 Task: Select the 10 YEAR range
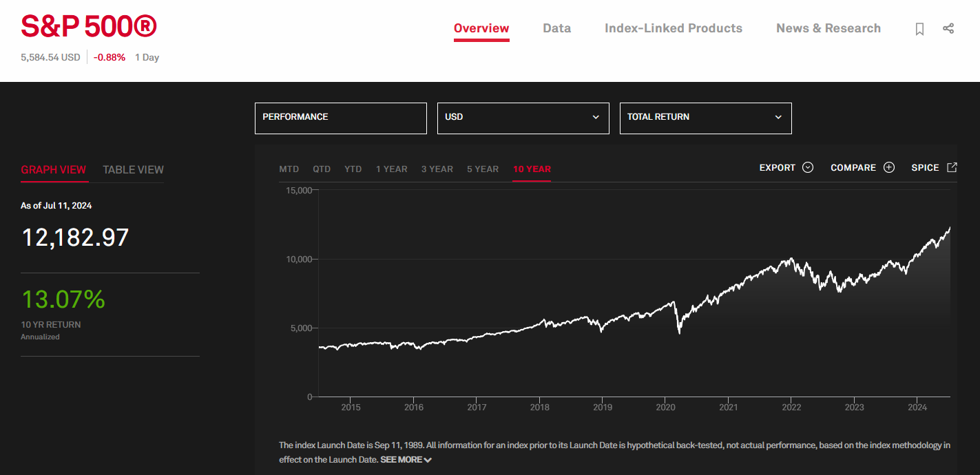coord(532,169)
